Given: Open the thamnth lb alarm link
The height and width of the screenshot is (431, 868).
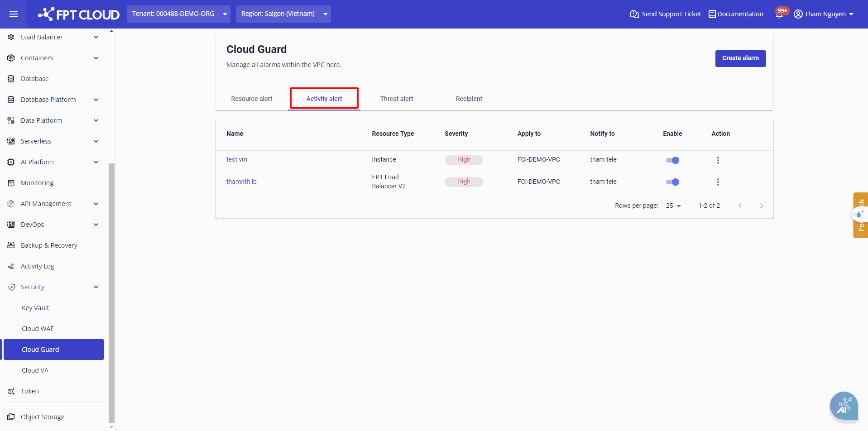Looking at the screenshot, I should (x=241, y=182).
